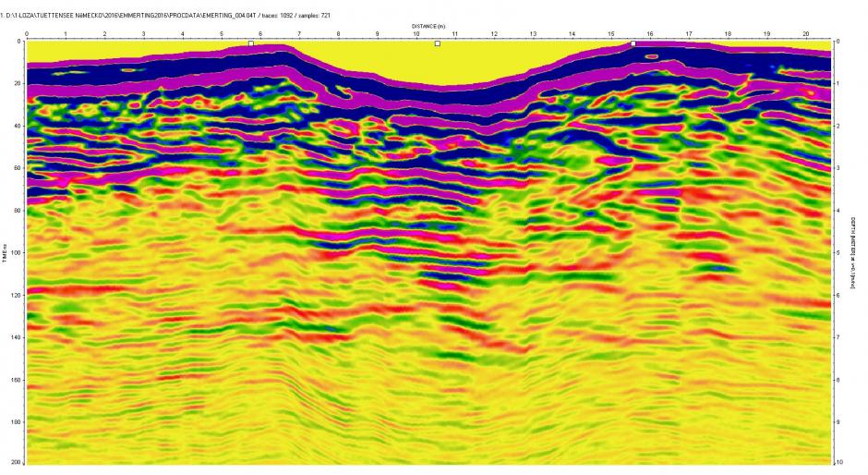Click the 80 tick on the time axis
Screen dimensions: 868x475
pyautogui.click(x=18, y=211)
